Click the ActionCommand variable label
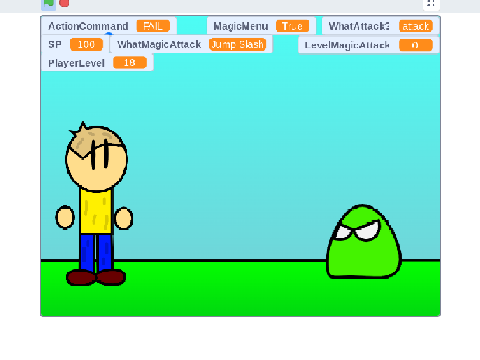 click(88, 26)
